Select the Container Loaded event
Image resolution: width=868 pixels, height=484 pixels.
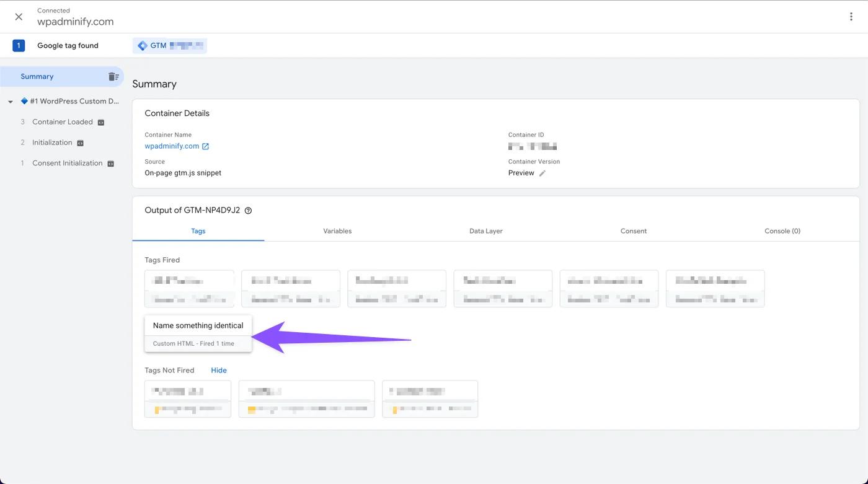(62, 122)
